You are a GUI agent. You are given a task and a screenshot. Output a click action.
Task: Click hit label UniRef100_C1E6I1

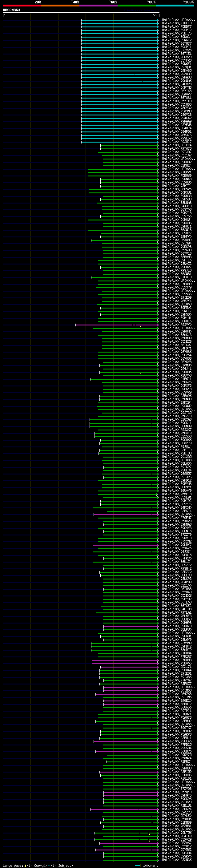coord(176,379)
